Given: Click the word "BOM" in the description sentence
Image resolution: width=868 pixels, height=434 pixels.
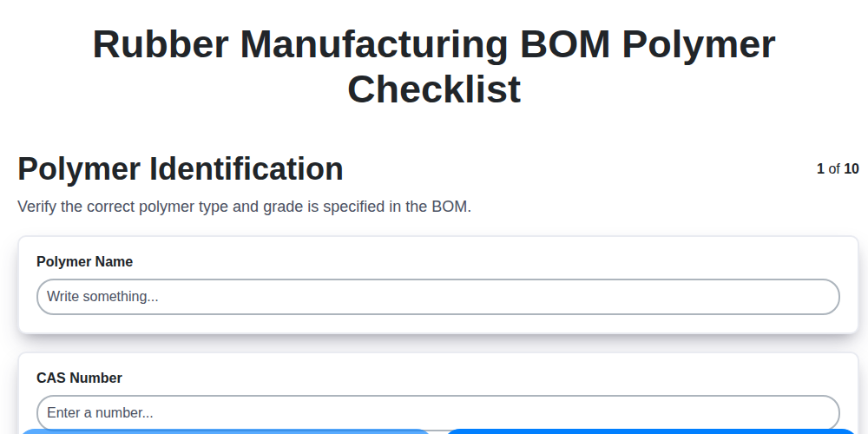Looking at the screenshot, I should pos(448,207).
